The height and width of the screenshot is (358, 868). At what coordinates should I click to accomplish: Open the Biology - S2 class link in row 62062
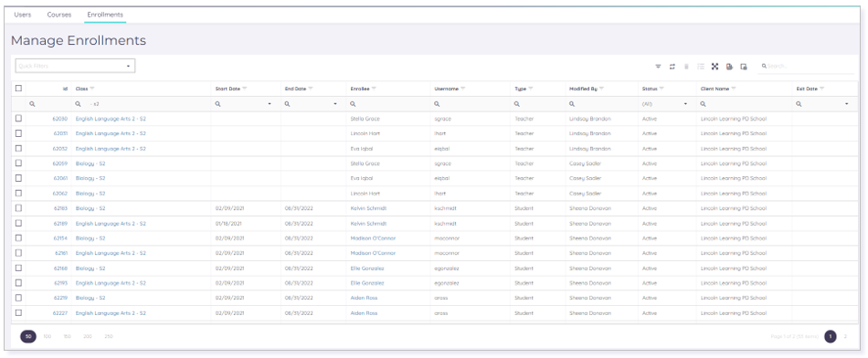click(90, 194)
